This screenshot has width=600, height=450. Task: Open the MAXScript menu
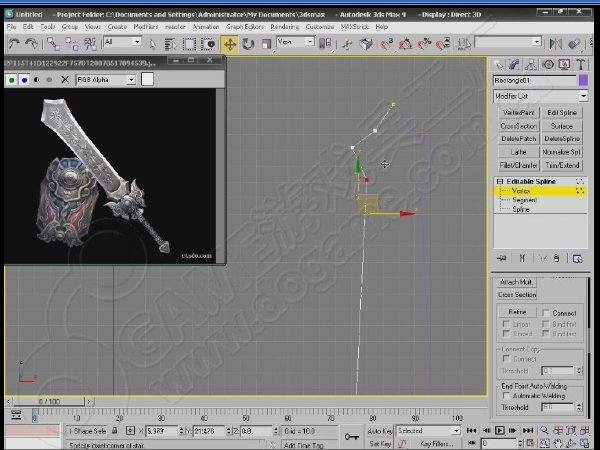354,27
